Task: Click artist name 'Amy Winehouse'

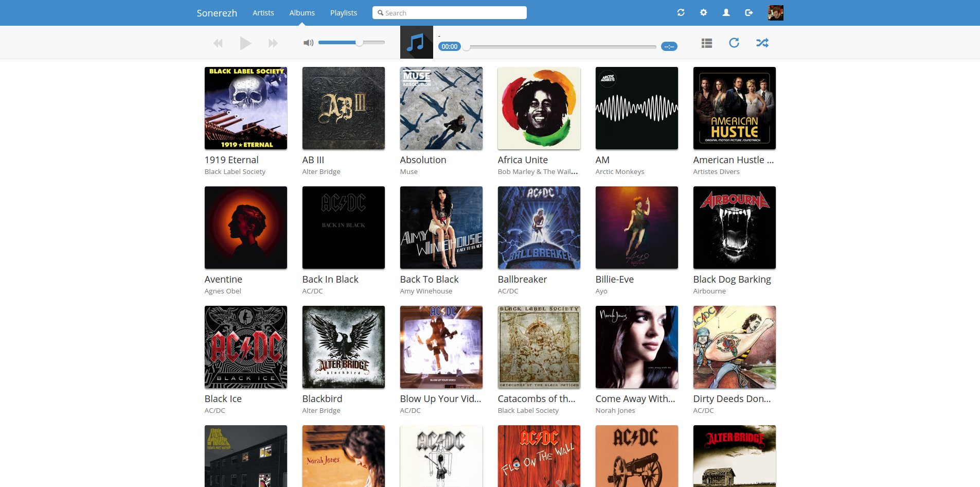Action: (x=426, y=291)
